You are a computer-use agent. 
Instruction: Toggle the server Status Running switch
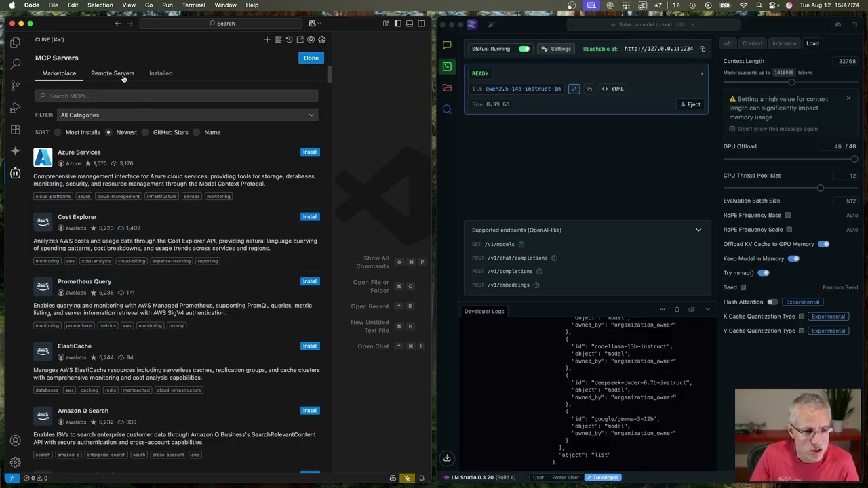(x=524, y=49)
